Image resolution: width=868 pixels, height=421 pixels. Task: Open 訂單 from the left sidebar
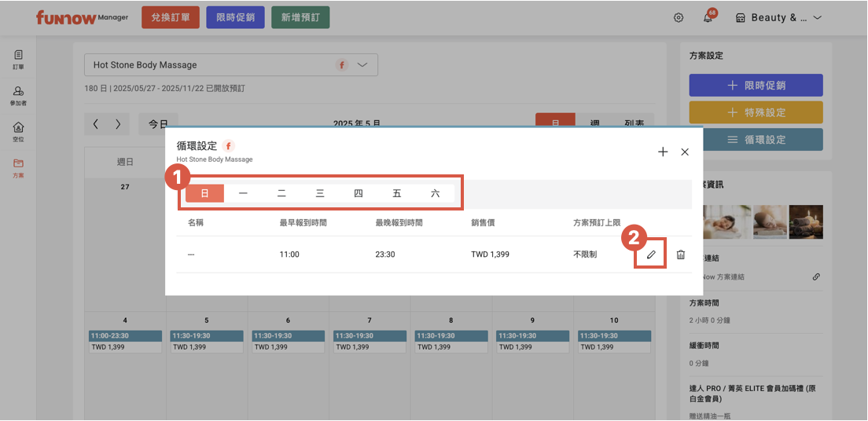[x=18, y=60]
